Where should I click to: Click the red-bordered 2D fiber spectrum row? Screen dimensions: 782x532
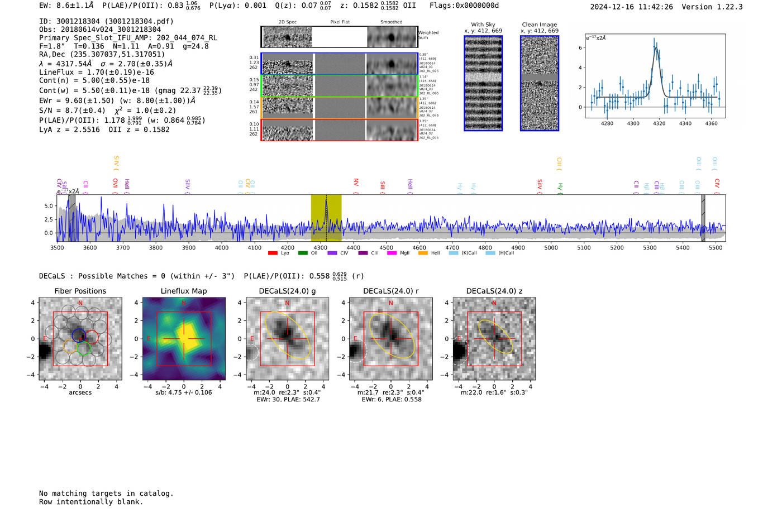(340, 130)
